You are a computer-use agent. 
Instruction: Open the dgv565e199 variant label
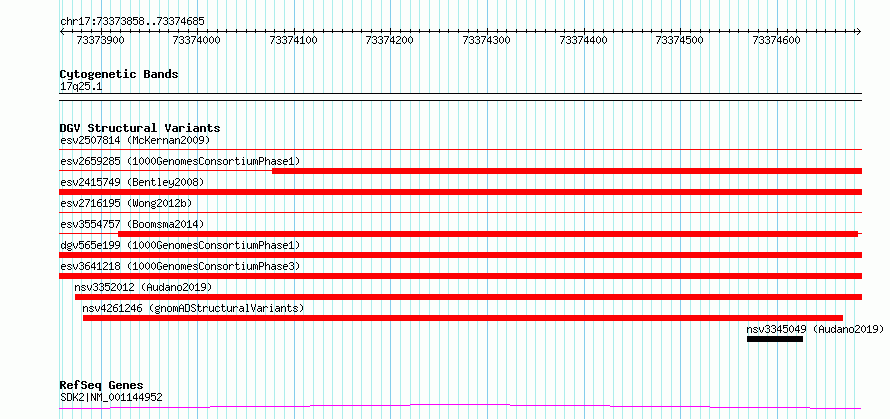coord(180,245)
